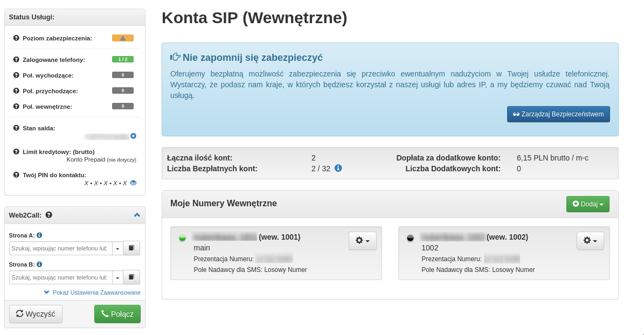Reveal contact PIN with the eye icon
This screenshot has width=644, height=335.
(133, 183)
